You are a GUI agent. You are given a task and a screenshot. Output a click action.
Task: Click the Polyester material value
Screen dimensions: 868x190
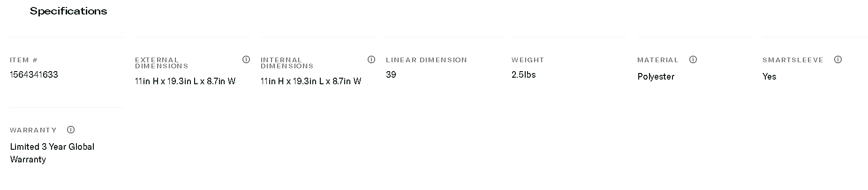coord(656,77)
